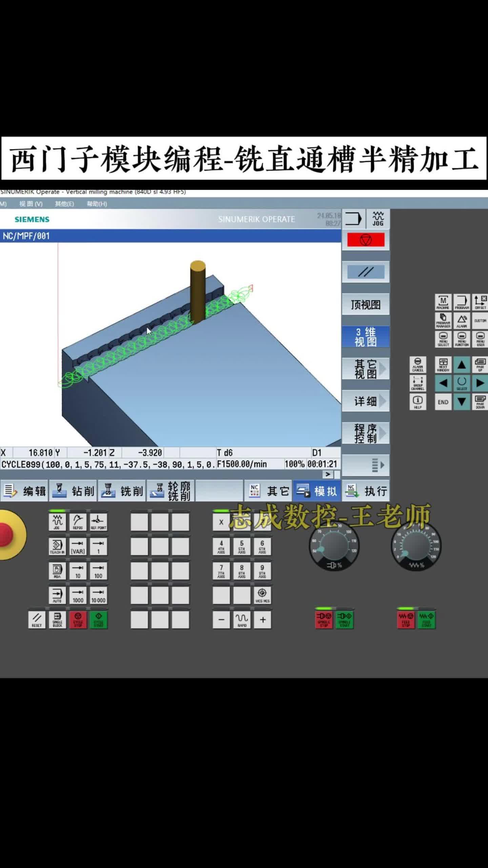Expand the 其它视图 softkey submenu
488x868 pixels.
pos(365,369)
